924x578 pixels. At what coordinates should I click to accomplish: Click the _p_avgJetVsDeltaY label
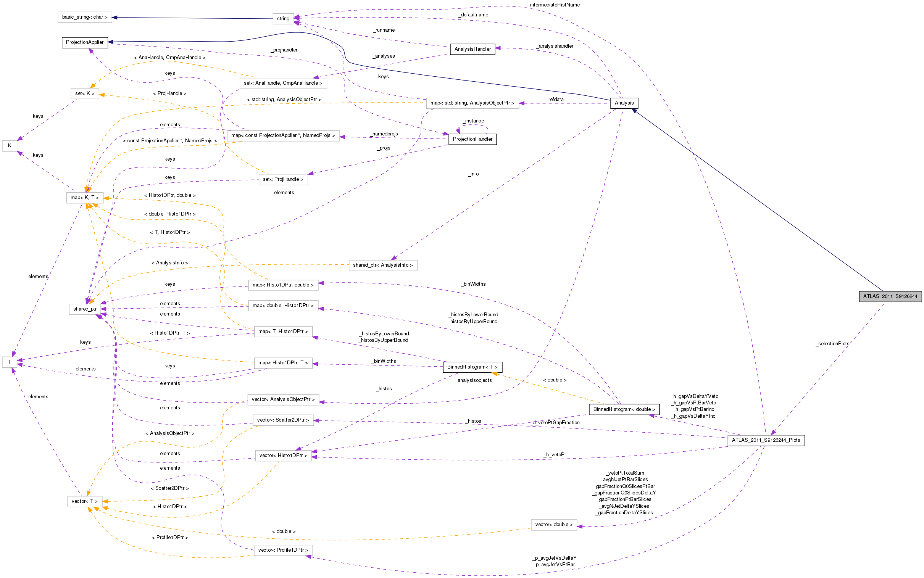click(x=554, y=558)
